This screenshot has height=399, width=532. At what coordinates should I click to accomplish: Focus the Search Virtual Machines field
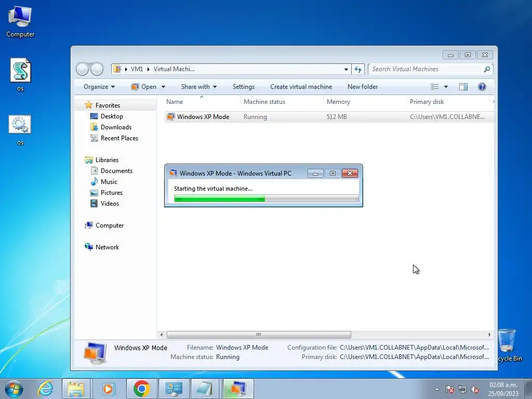(x=426, y=69)
